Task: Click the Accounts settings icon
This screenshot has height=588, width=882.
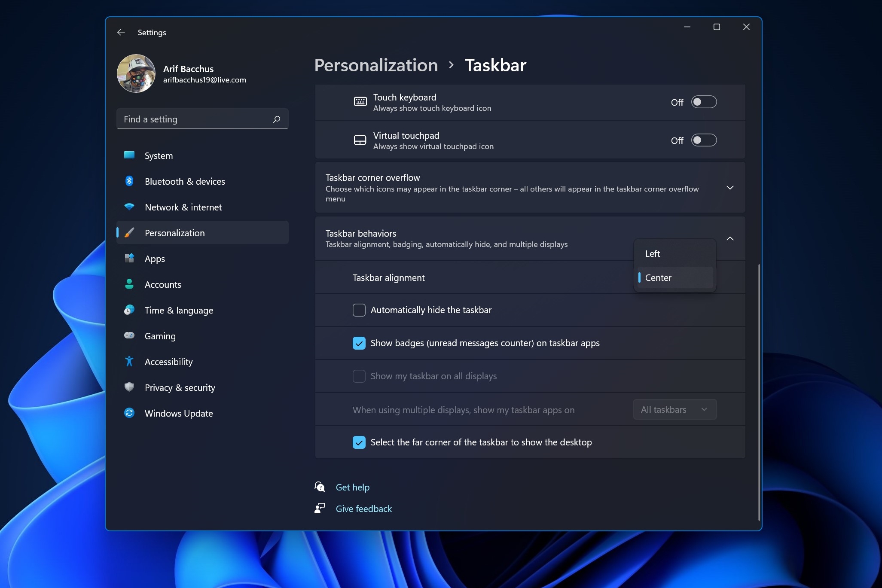Action: tap(129, 284)
